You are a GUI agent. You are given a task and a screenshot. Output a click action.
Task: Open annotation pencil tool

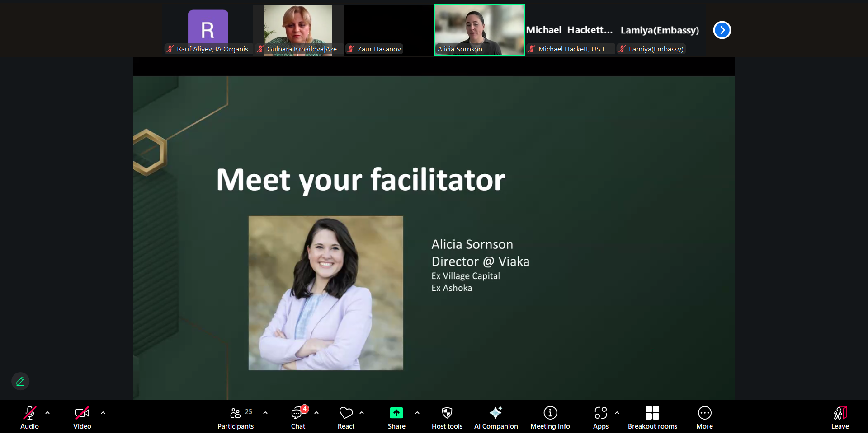click(x=20, y=381)
